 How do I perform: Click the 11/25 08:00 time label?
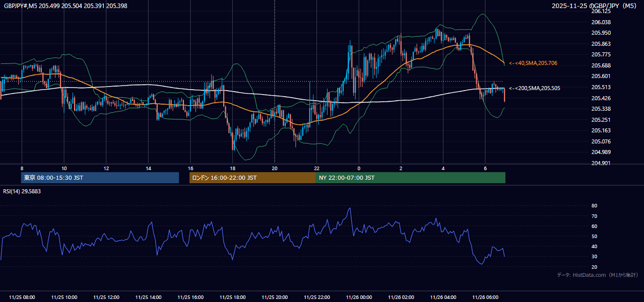pos(22,297)
